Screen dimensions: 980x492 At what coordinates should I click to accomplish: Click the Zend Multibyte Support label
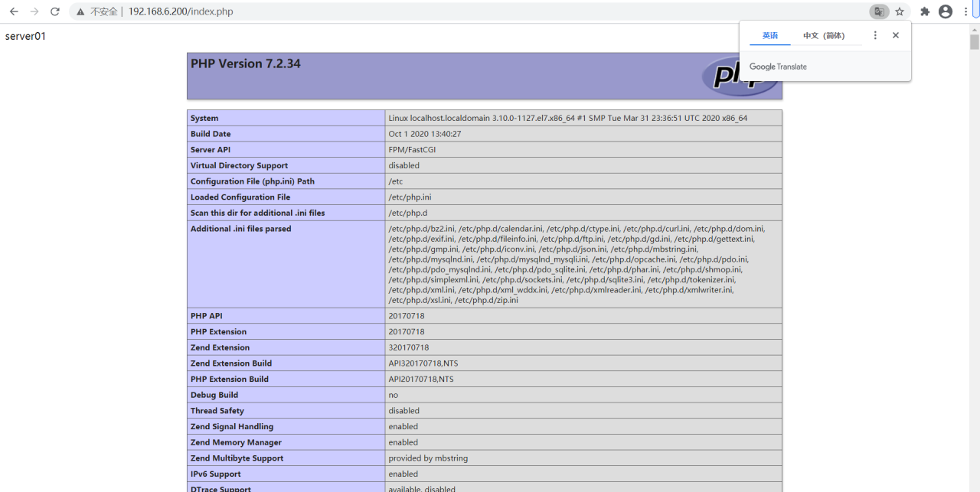pos(237,458)
